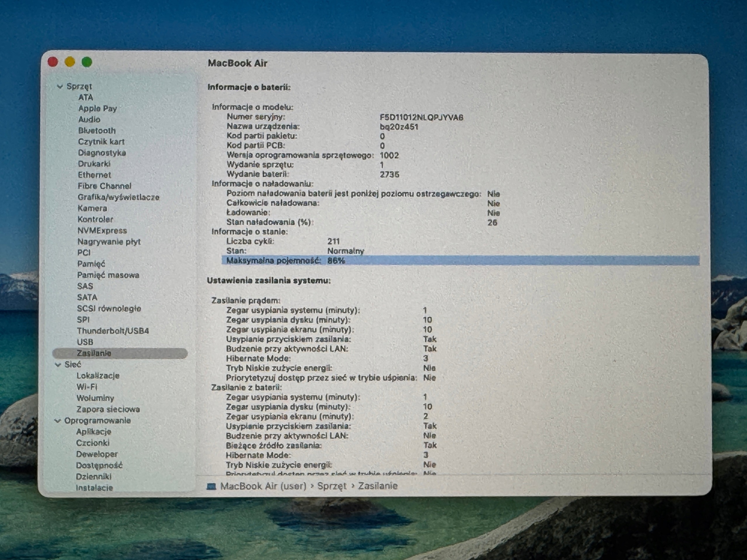Click the device name bq20z451
Viewport: 747px width, 560px height.
399,127
